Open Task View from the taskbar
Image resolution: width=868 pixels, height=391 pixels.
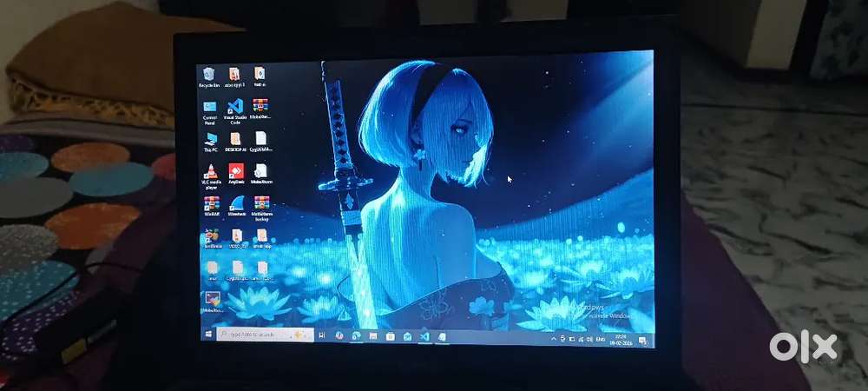tap(322, 335)
